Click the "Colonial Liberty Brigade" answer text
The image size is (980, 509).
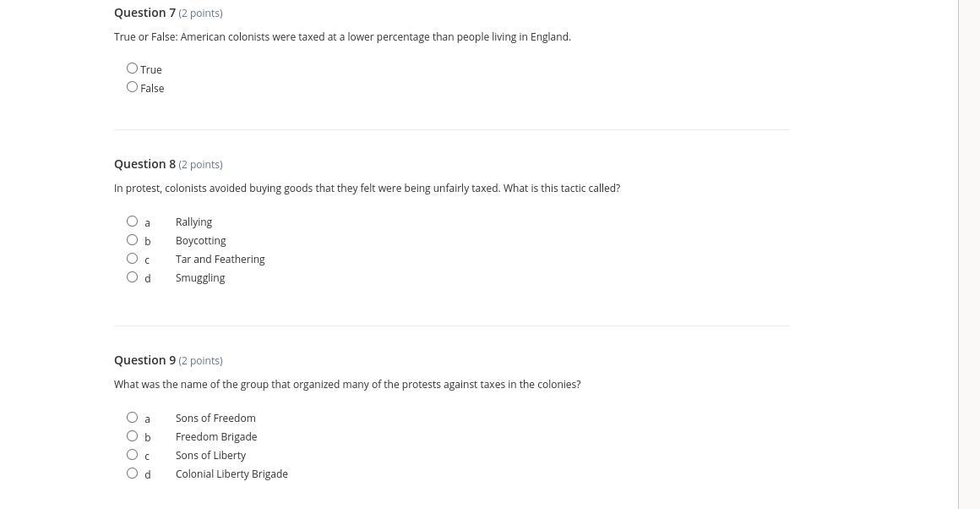[x=231, y=474]
